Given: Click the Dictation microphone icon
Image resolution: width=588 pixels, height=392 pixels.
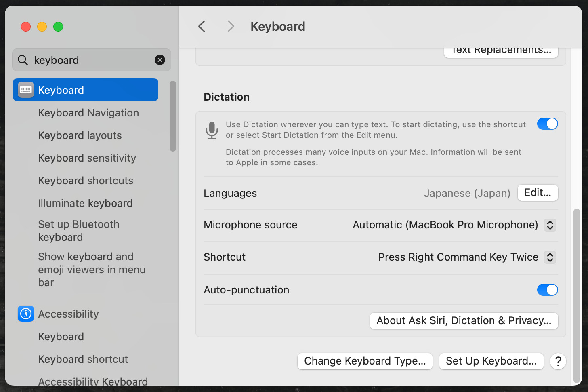Looking at the screenshot, I should click(x=212, y=130).
